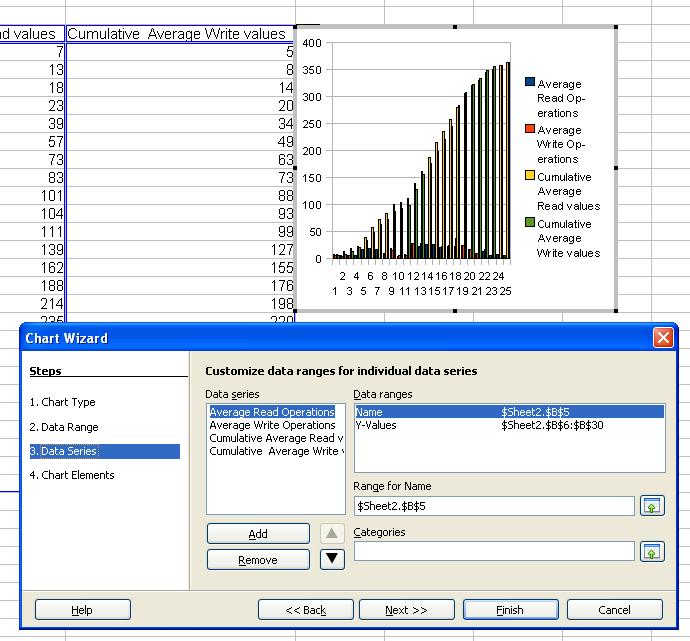Click yellow Cumulative Average Read legend swatch

[x=530, y=177]
